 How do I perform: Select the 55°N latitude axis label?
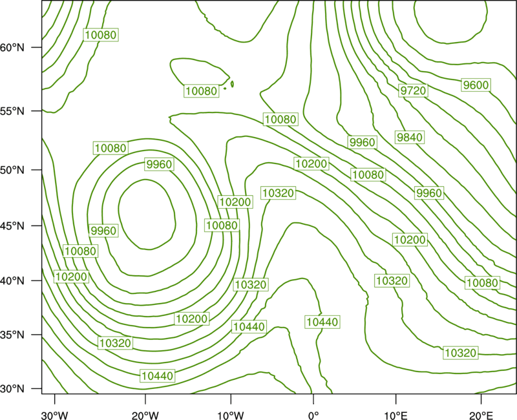click(12, 111)
